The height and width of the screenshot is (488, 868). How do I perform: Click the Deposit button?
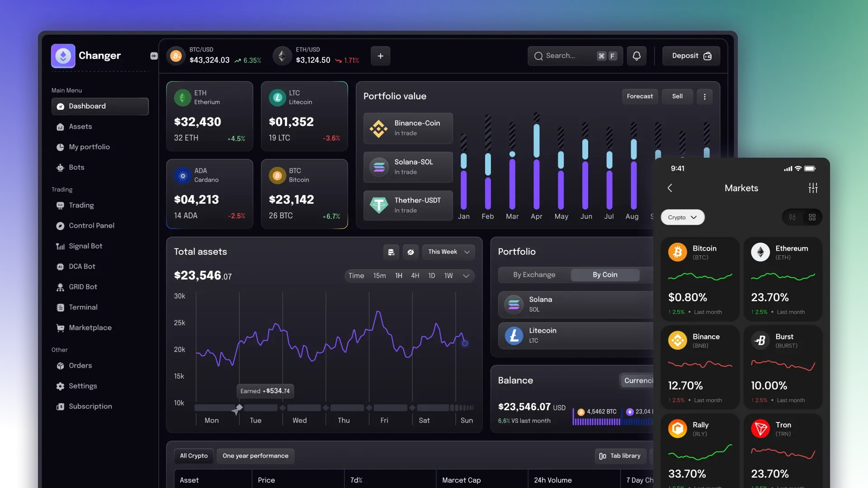click(691, 56)
